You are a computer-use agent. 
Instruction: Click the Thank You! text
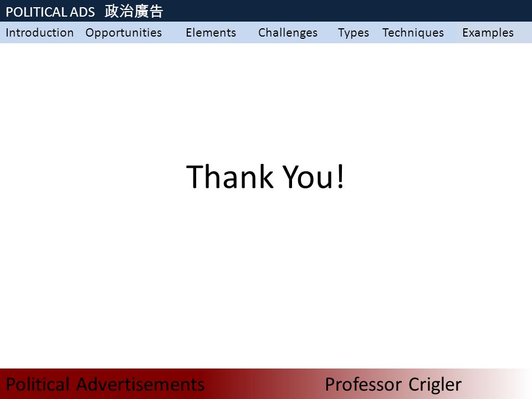[265, 176]
